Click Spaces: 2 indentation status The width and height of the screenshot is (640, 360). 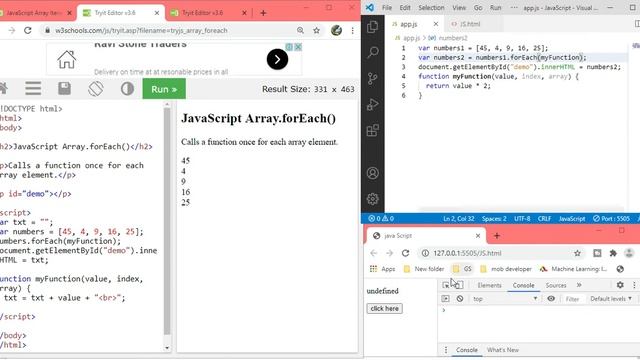pyautogui.click(x=494, y=218)
